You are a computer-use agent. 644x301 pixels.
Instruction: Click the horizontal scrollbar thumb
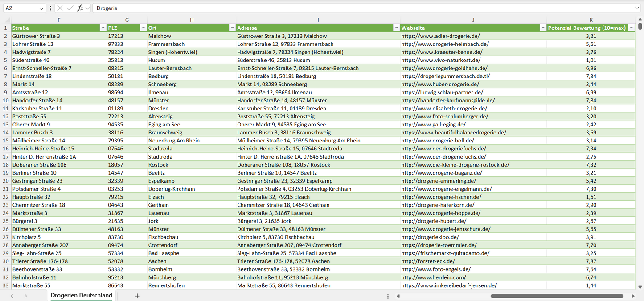(x=557, y=296)
